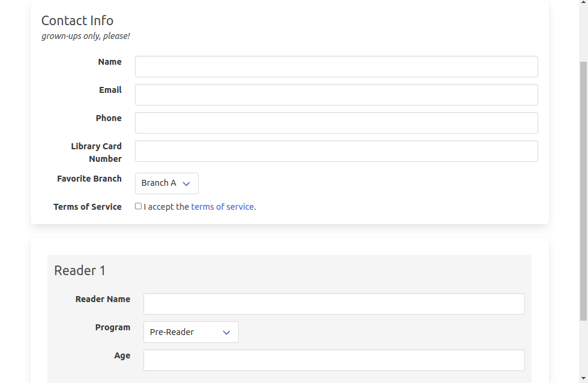Click the Library Card Number field
588x383 pixels.
click(x=336, y=151)
